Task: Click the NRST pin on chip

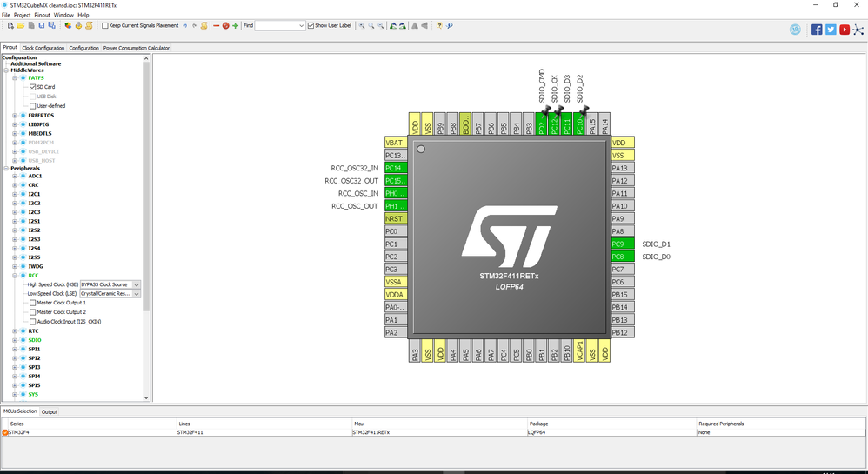Action: pos(396,218)
